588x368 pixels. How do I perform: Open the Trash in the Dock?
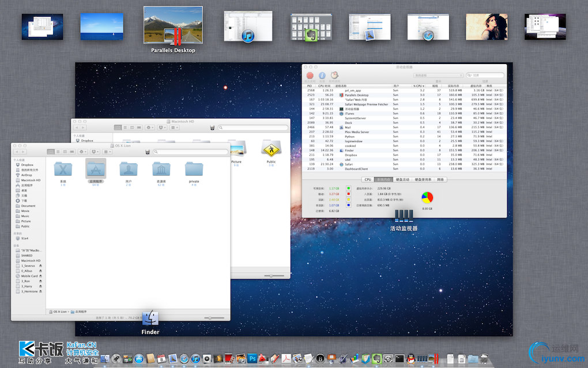(x=484, y=359)
